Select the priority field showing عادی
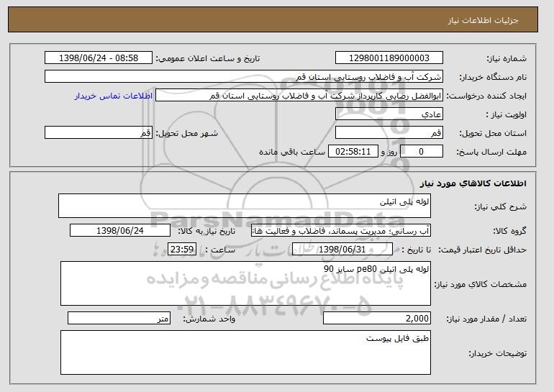 click(389, 114)
